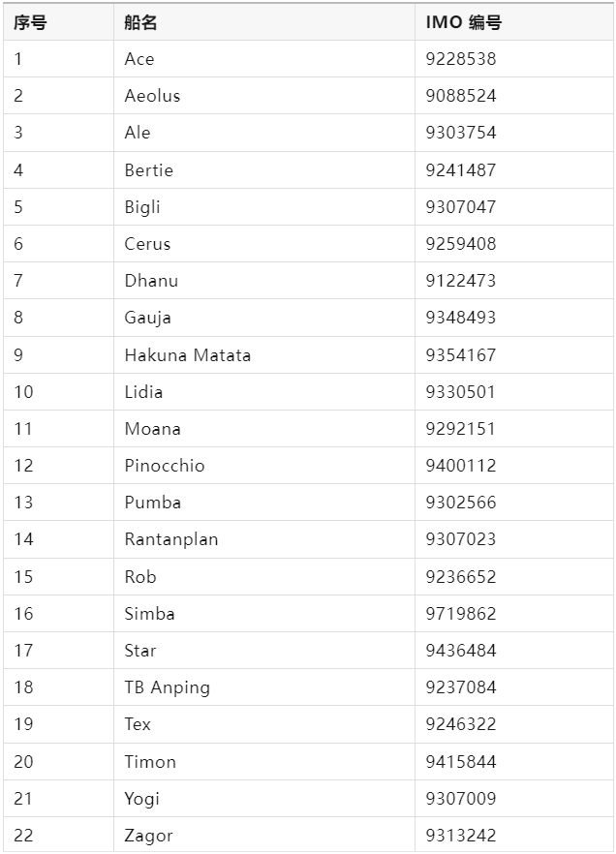Click IMO number 9292151 for Moana
This screenshot has height=854, width=616.
coord(461,429)
